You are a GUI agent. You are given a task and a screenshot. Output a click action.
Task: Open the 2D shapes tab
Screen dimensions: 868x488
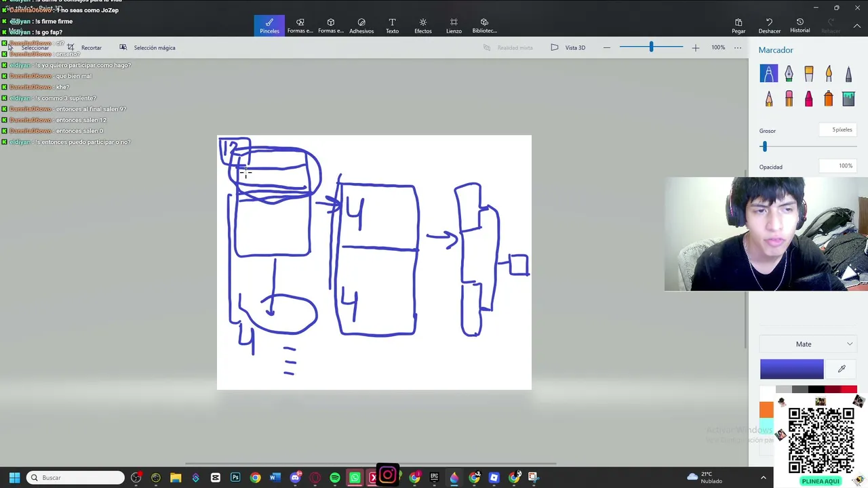[x=300, y=26]
